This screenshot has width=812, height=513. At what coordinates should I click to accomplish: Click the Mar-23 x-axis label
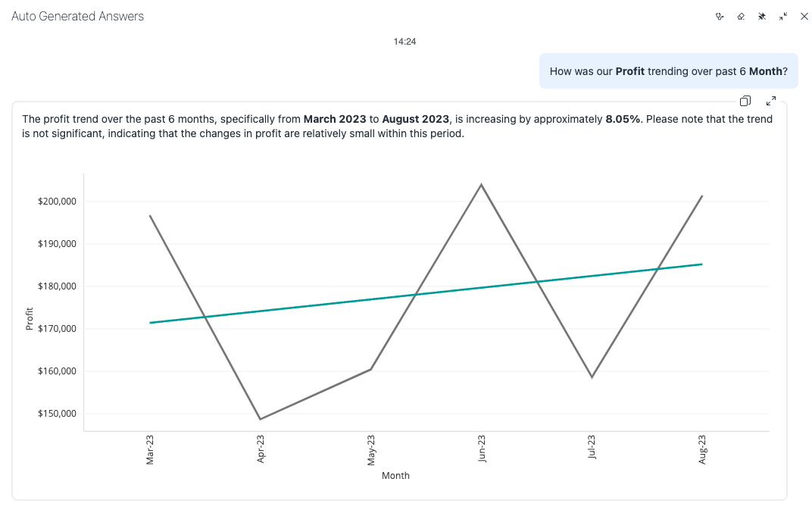click(150, 449)
